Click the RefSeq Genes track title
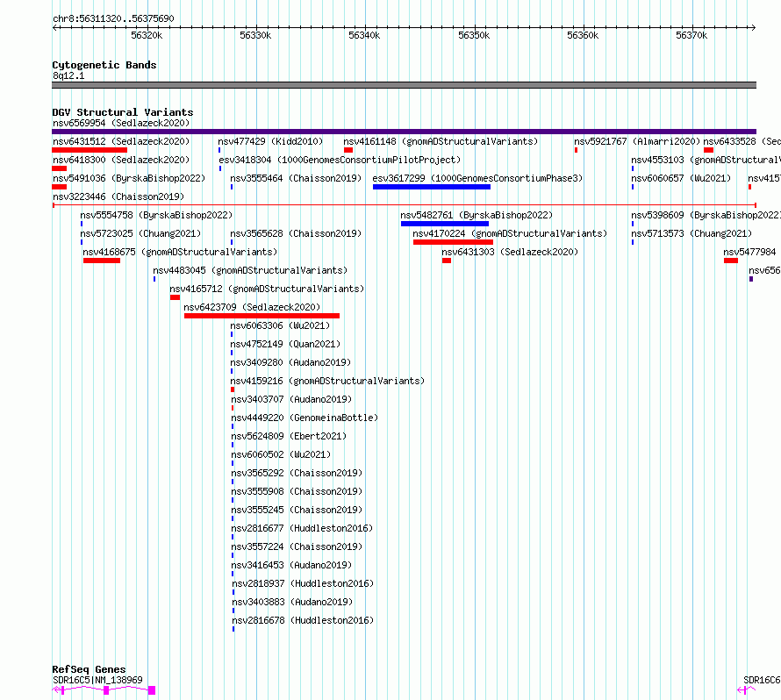The width and height of the screenshot is (781, 700). [89, 669]
